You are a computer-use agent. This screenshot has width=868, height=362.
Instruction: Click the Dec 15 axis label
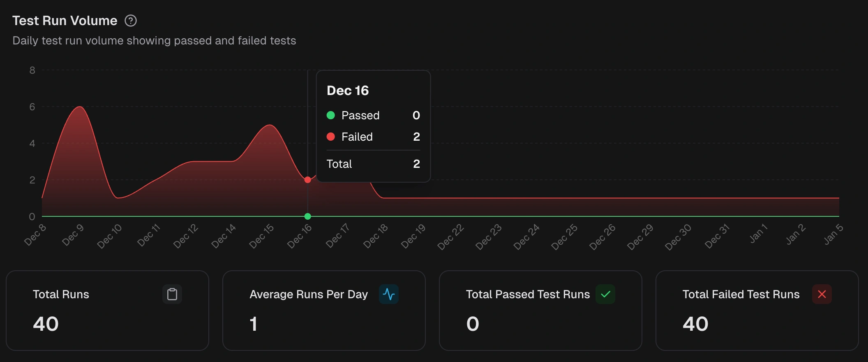click(261, 237)
